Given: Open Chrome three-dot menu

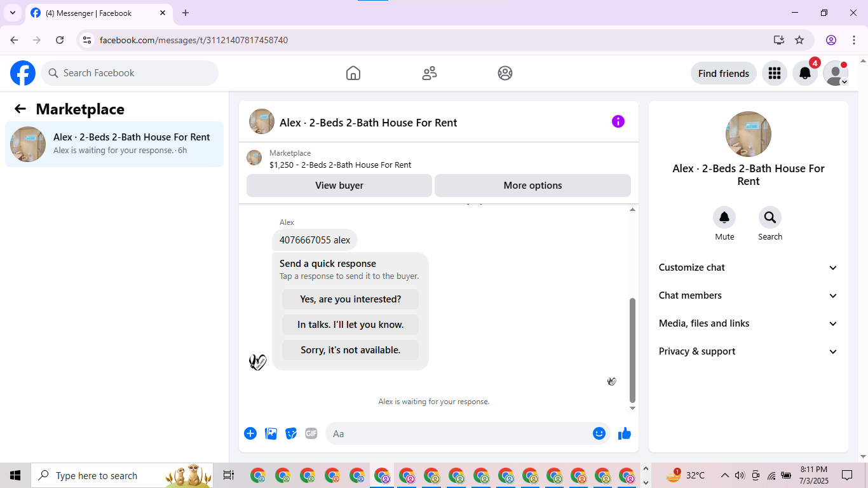Looking at the screenshot, I should click(x=853, y=40).
